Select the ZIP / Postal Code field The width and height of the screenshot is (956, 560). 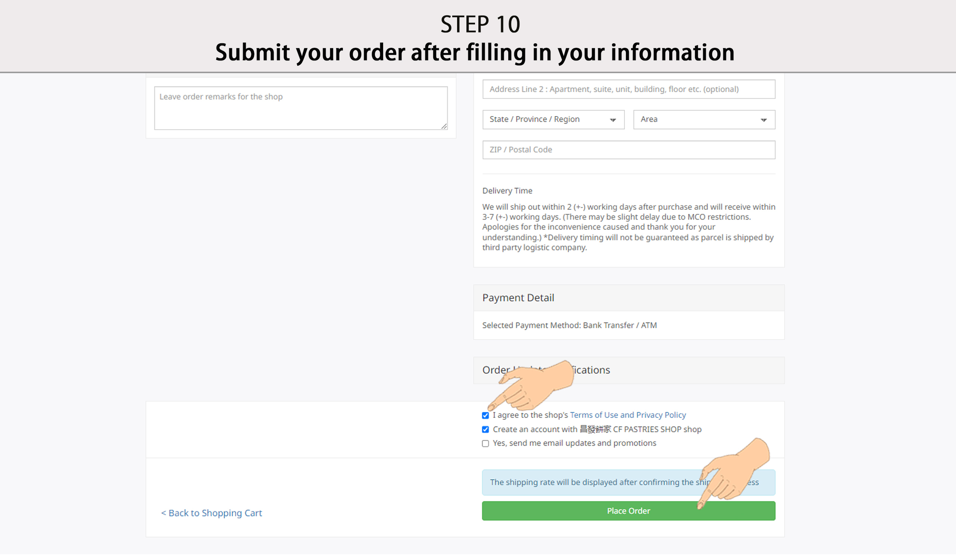[628, 150]
